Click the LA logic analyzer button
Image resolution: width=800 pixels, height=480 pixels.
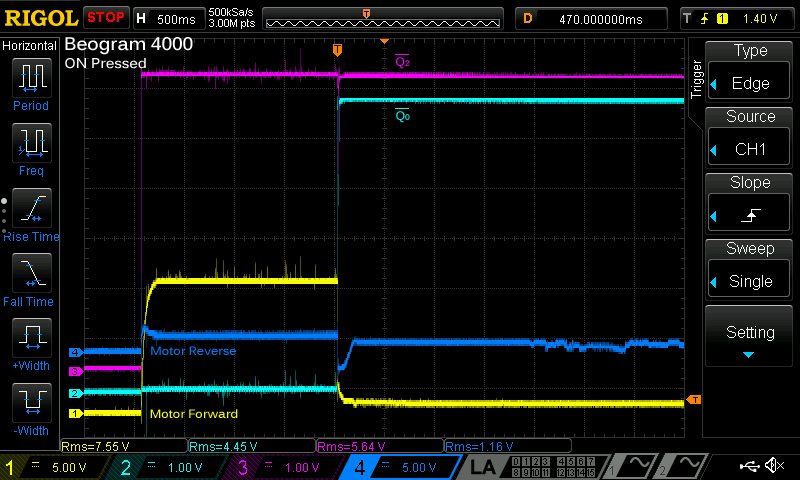(483, 466)
